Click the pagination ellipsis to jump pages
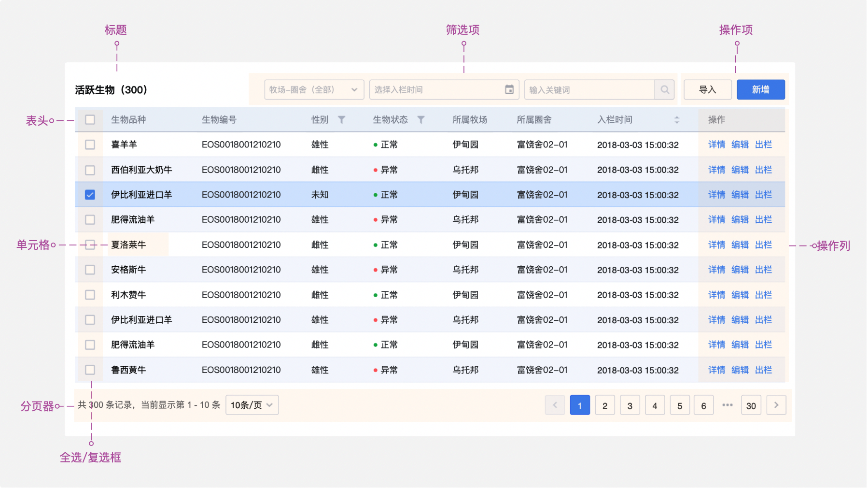The height and width of the screenshot is (488, 868). pos(727,405)
